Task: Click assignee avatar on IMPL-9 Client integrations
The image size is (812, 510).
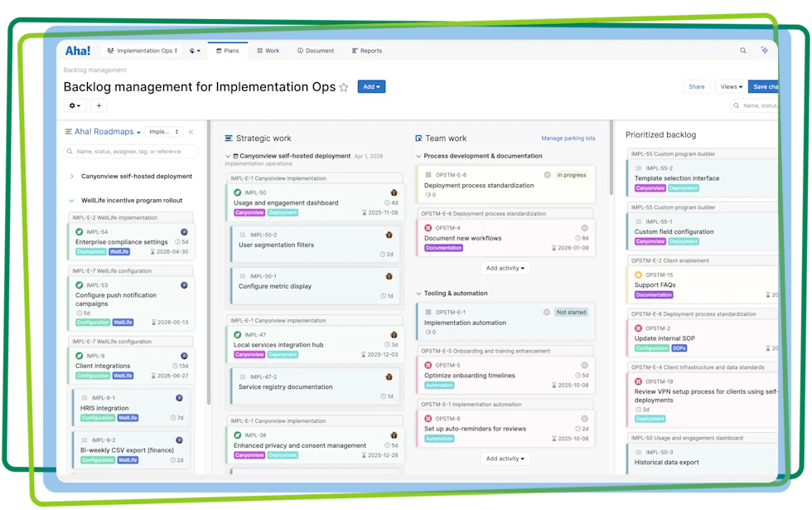Action: [184, 356]
